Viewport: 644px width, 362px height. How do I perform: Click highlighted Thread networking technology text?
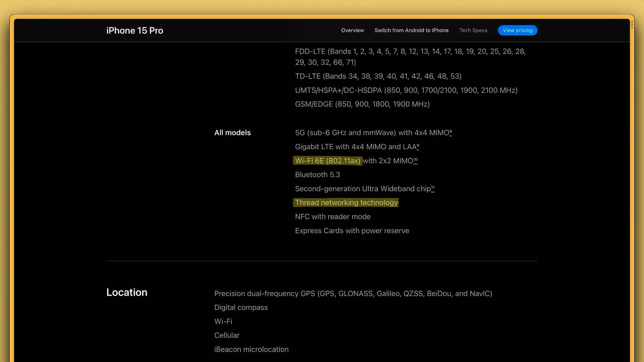pos(346,203)
